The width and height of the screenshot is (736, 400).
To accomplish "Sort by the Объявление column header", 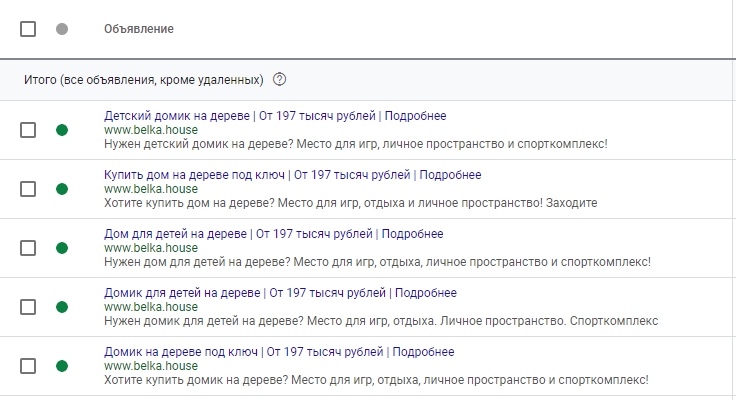I will pyautogui.click(x=139, y=29).
